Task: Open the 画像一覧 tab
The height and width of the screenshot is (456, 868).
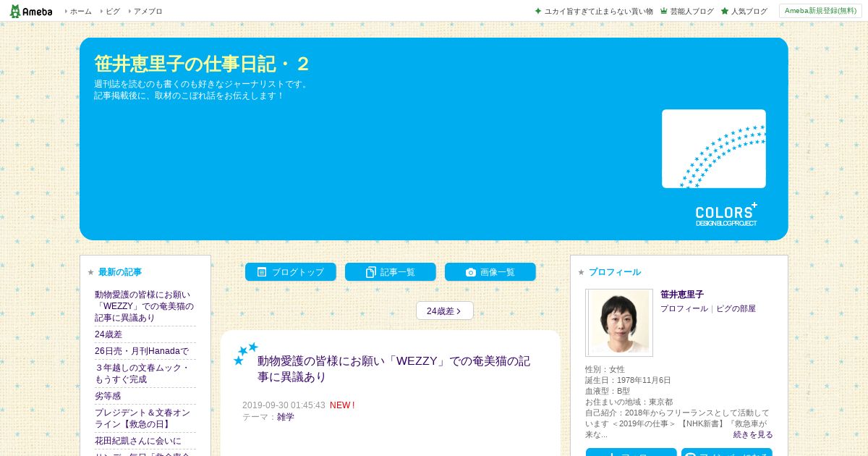Action: [x=490, y=272]
